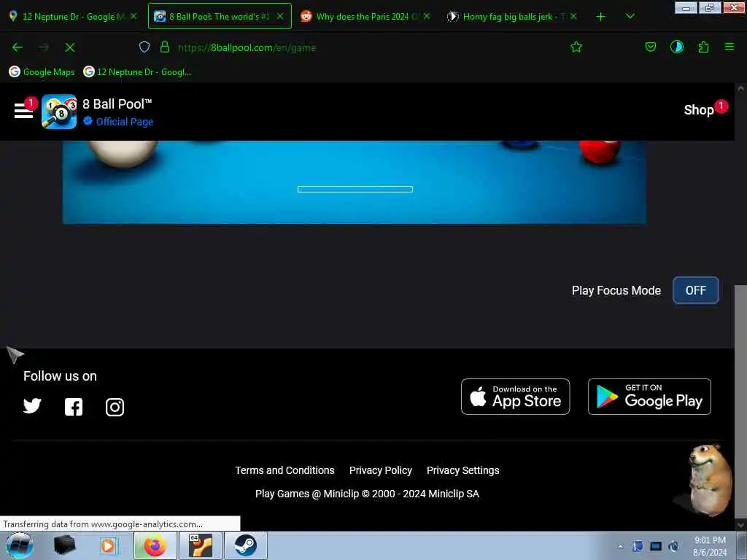
Task: Expand the list all tabs dropdown
Action: coord(630,16)
